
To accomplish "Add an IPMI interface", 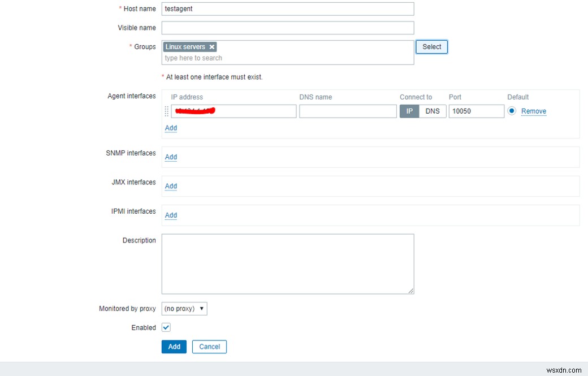I will [x=171, y=215].
